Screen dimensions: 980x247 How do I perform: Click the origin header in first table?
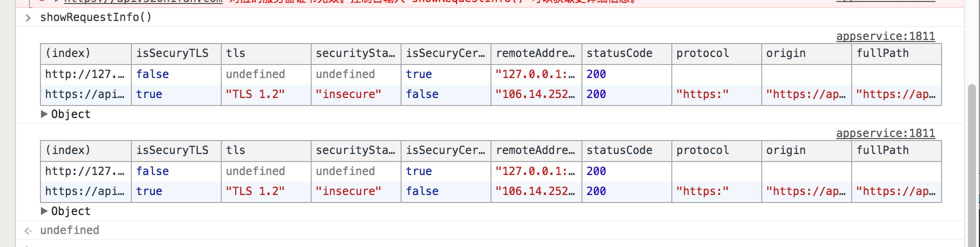click(786, 53)
